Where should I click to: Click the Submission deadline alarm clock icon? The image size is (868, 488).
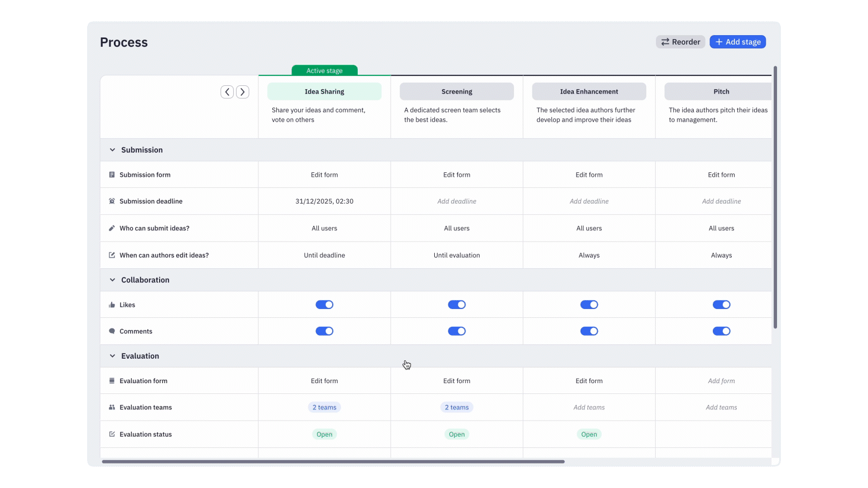click(112, 201)
